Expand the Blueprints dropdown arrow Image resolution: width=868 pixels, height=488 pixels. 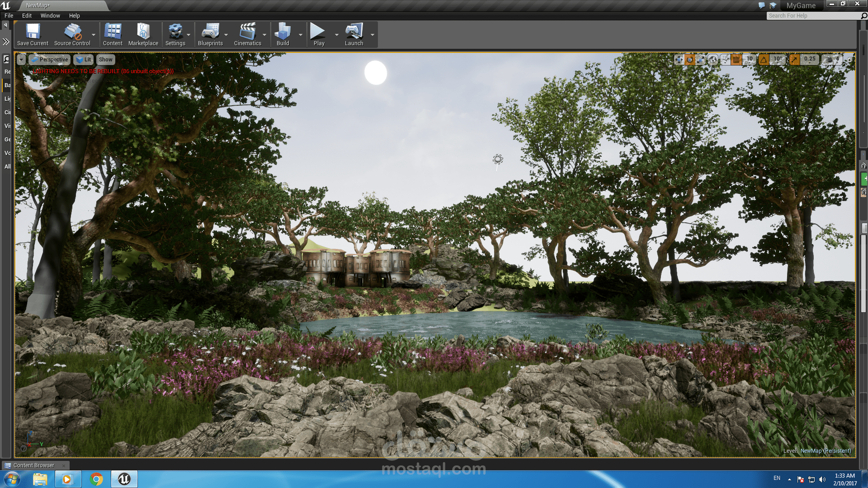tap(226, 35)
